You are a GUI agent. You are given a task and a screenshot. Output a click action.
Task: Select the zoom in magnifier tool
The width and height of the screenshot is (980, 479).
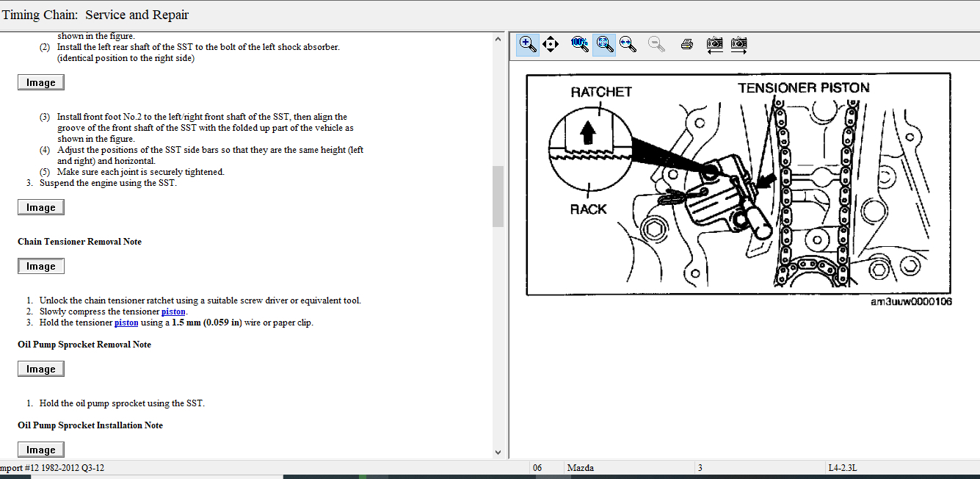click(x=527, y=44)
